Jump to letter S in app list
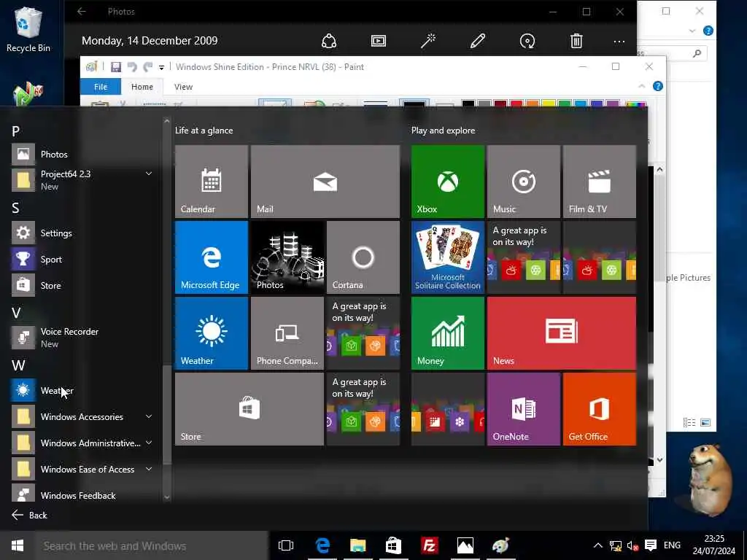The width and height of the screenshot is (747, 560). click(x=16, y=208)
